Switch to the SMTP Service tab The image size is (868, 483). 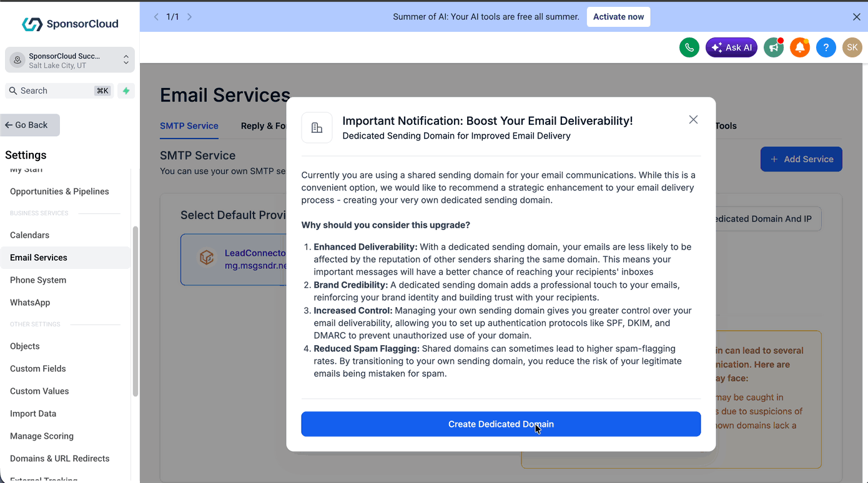[x=189, y=125]
